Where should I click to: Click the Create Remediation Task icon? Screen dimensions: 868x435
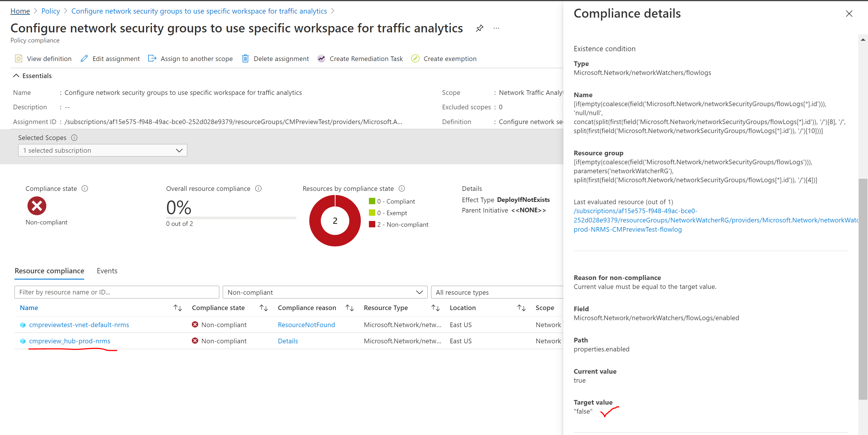[321, 59]
